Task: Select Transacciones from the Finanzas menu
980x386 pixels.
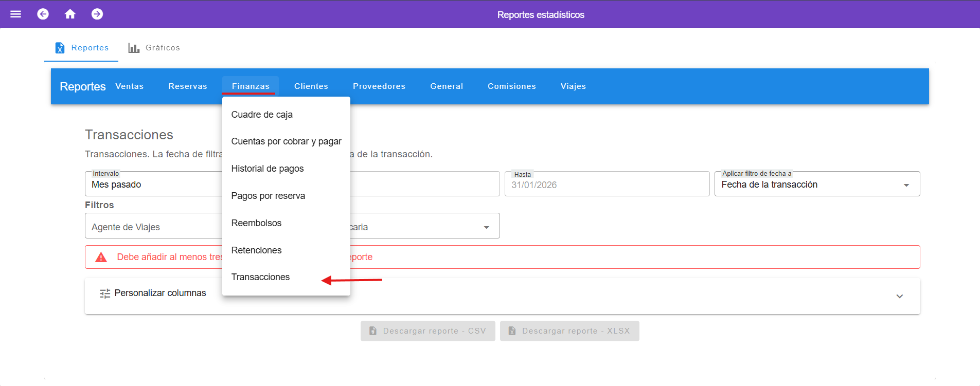Action: click(x=260, y=277)
